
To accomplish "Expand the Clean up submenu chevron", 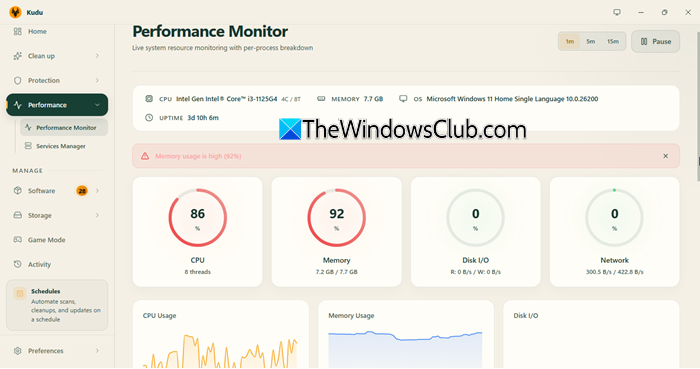I will 97,56.
